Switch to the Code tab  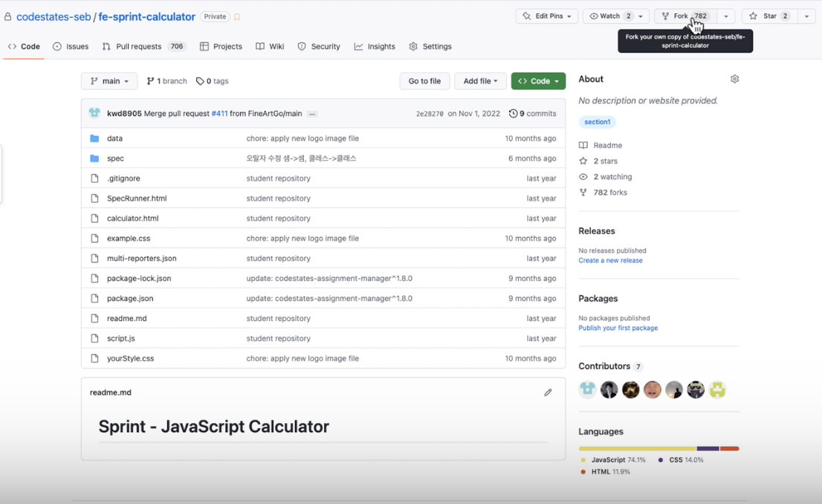click(x=24, y=47)
